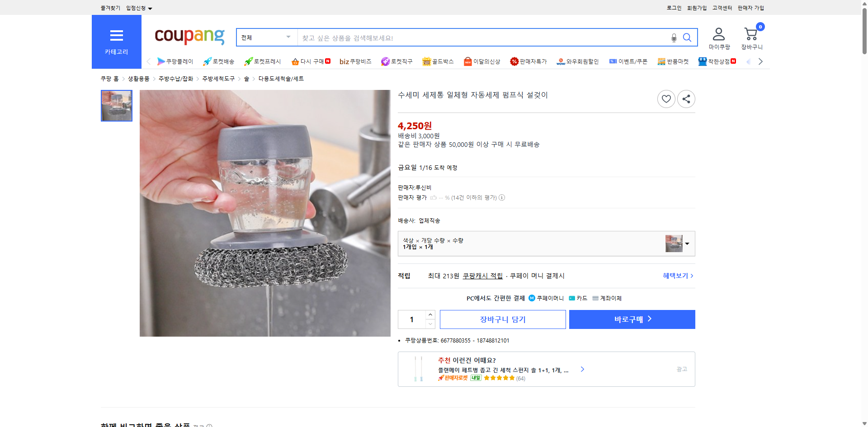Open the product option selection dropdown
Screen dimensions: 868x427
pyautogui.click(x=686, y=244)
